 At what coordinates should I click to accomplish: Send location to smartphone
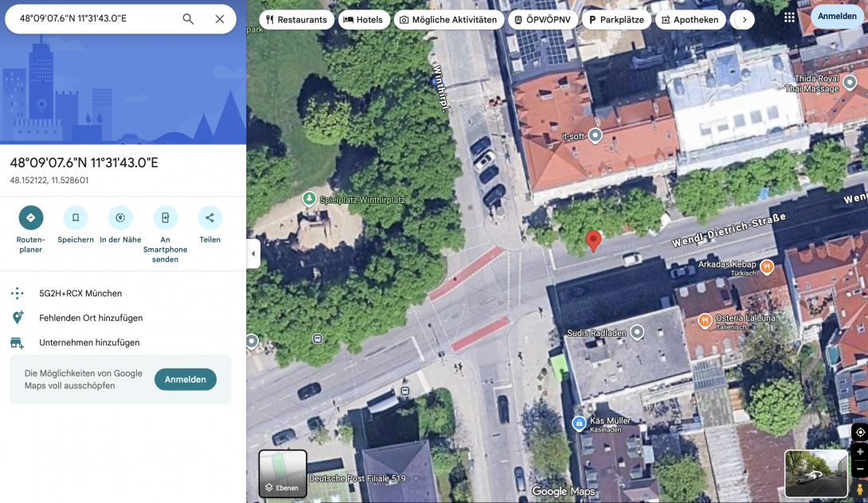pyautogui.click(x=165, y=217)
